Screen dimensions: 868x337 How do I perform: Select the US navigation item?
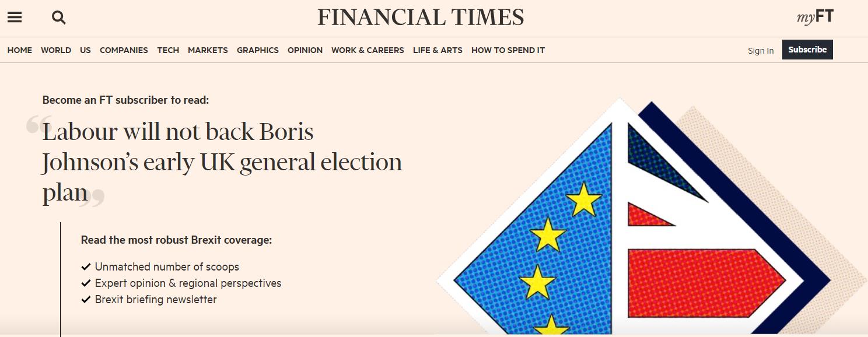click(x=85, y=50)
